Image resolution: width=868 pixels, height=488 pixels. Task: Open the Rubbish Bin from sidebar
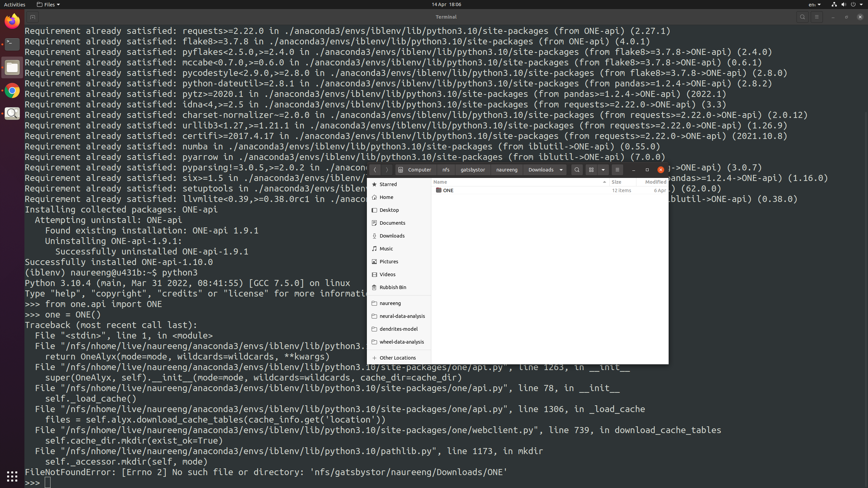pos(393,287)
